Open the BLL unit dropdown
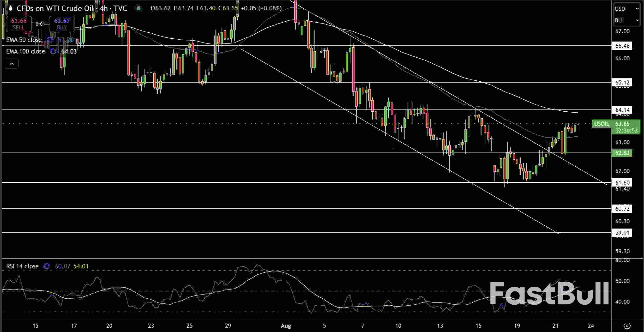The image size is (644, 332). coord(626,21)
